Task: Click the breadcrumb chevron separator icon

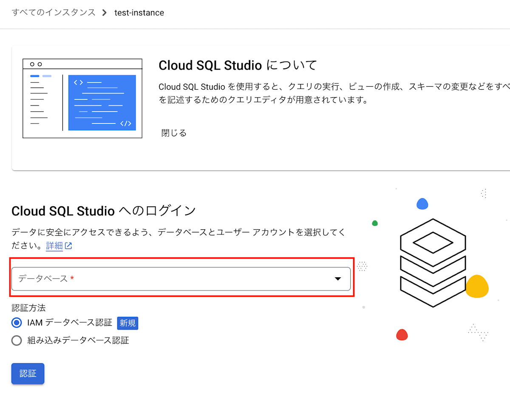Action: pos(105,13)
